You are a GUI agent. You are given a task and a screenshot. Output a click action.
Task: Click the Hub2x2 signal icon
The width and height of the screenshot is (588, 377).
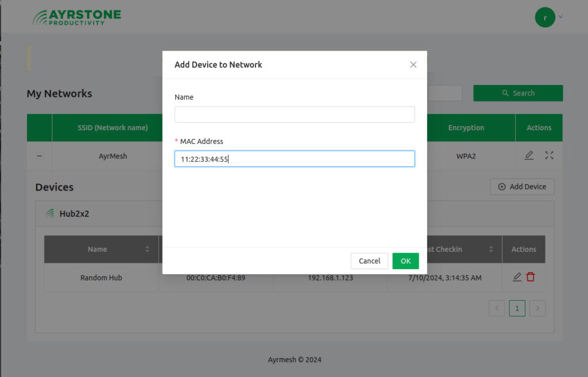[x=49, y=213]
